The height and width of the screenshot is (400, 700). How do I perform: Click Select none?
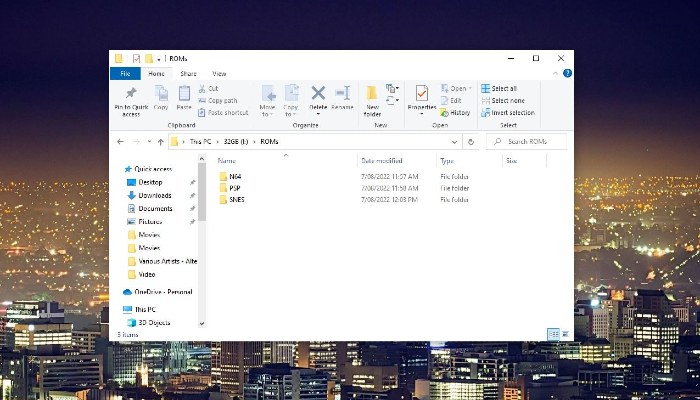[x=503, y=100]
